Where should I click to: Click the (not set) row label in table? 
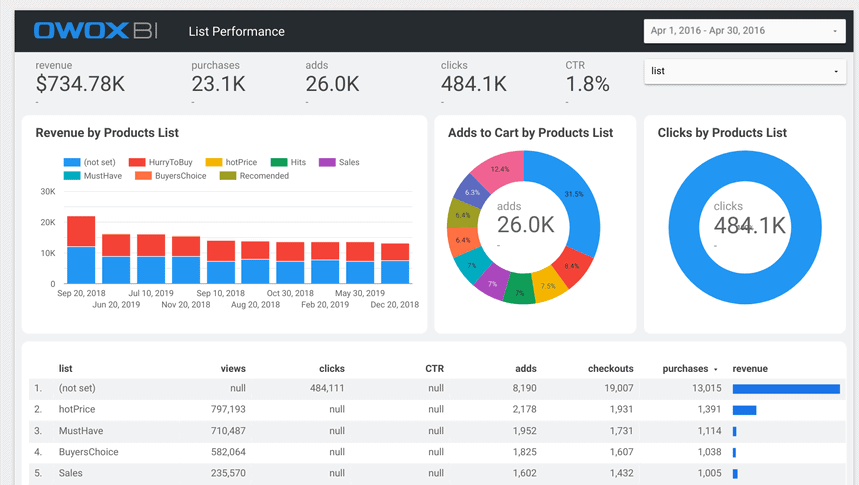77,388
